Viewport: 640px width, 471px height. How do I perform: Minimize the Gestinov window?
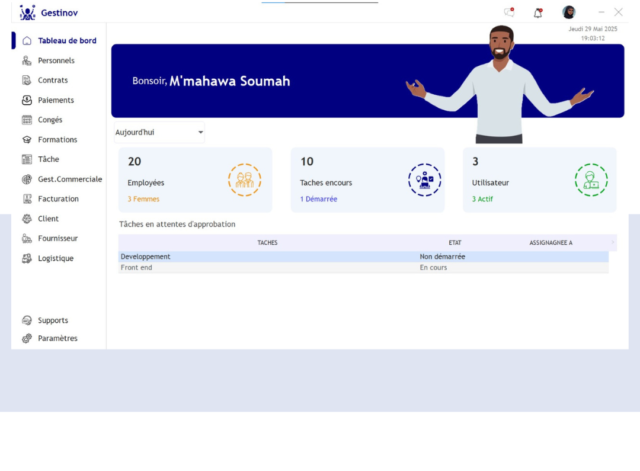[x=601, y=12]
